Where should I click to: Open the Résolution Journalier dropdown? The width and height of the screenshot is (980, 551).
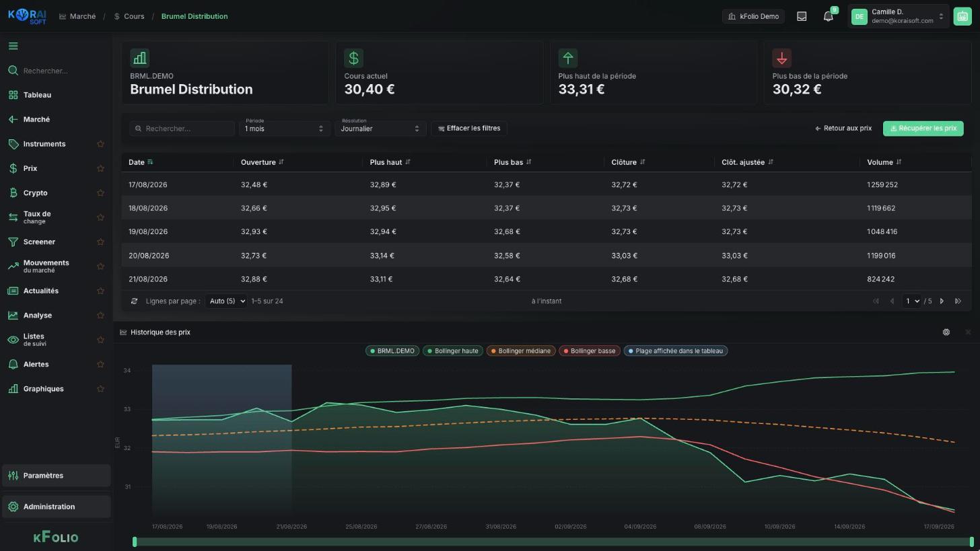(380, 128)
